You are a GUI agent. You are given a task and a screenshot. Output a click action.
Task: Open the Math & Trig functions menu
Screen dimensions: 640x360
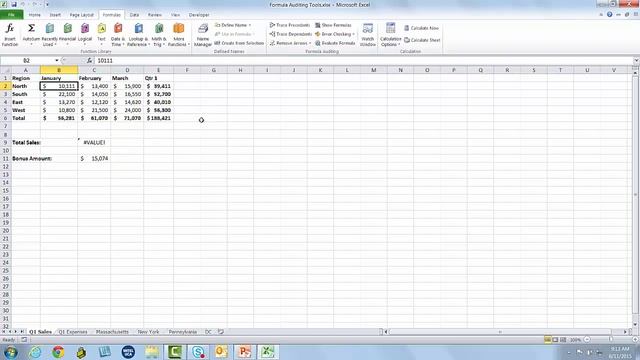point(159,35)
